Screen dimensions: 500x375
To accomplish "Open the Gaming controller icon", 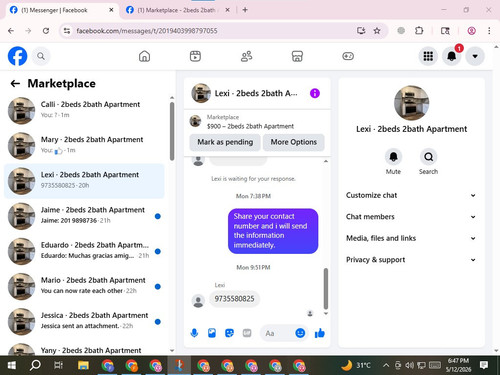I will click(348, 56).
